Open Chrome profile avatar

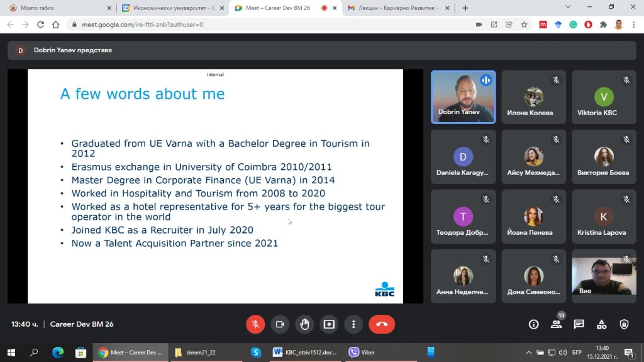pyautogui.click(x=619, y=25)
